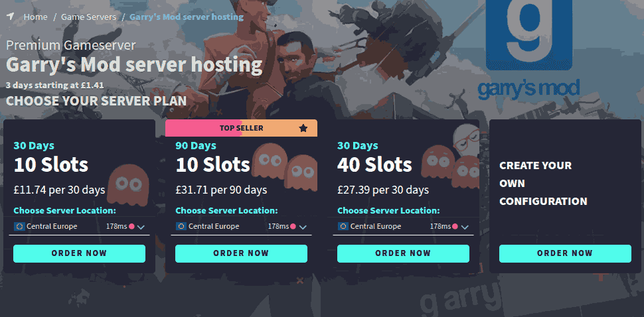Image resolution: width=644 pixels, height=317 pixels.
Task: Click EU flag icon in 30 Days 10 Slots plan
Action: pyautogui.click(x=19, y=226)
